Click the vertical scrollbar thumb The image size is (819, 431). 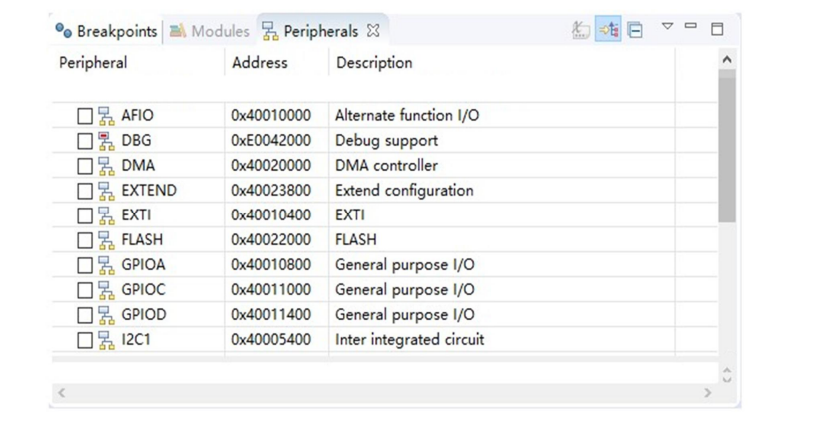point(727,146)
